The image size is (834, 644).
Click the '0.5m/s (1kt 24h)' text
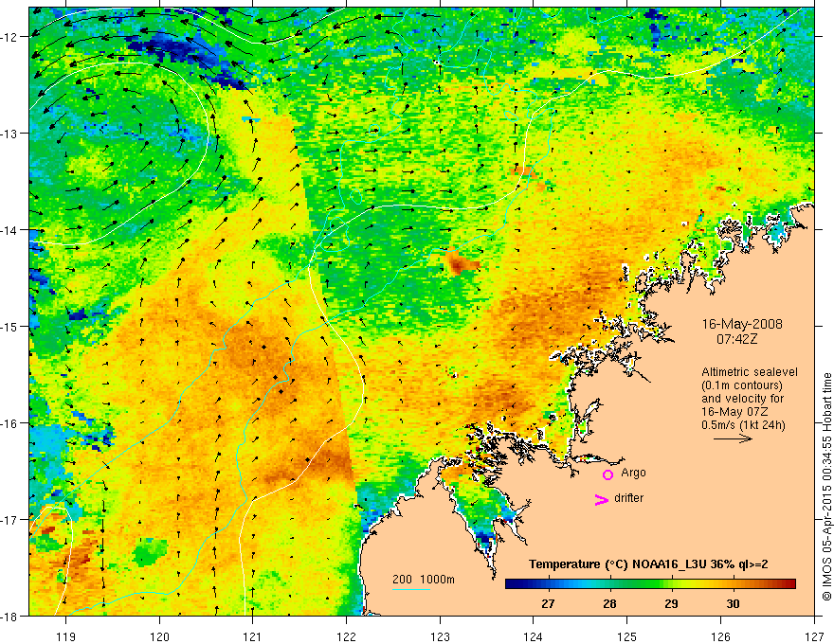(743, 425)
